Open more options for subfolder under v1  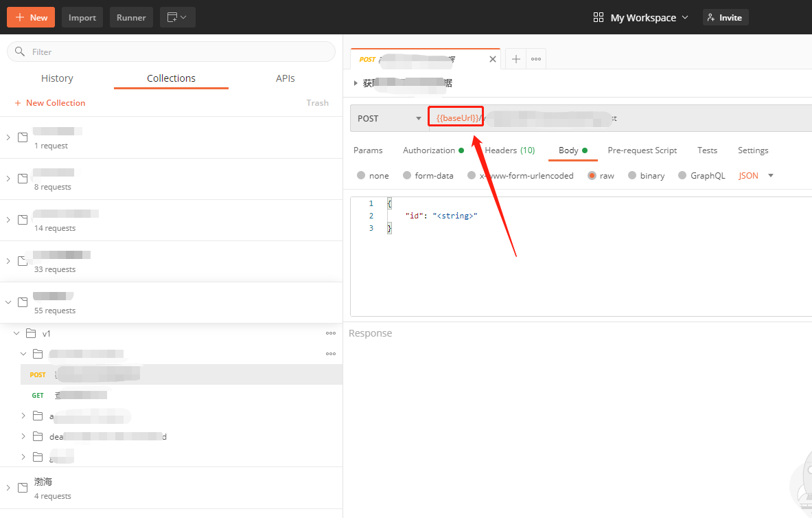click(x=331, y=354)
